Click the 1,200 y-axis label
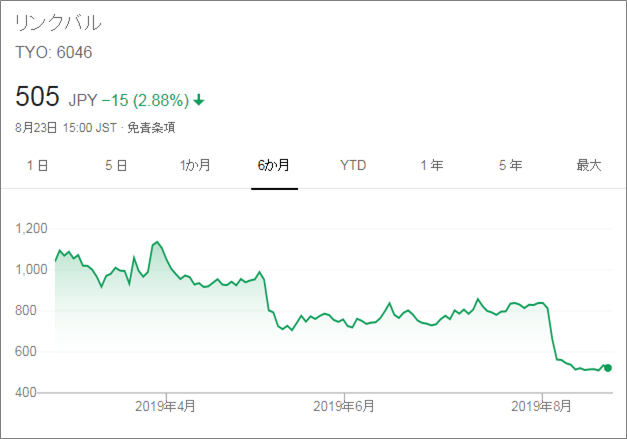Screen dimensions: 627x439 click(31, 229)
